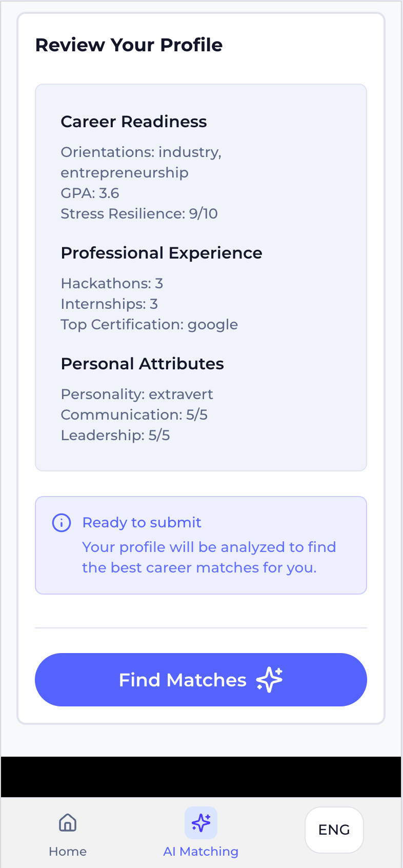Click the AI Matching text label

(x=200, y=852)
